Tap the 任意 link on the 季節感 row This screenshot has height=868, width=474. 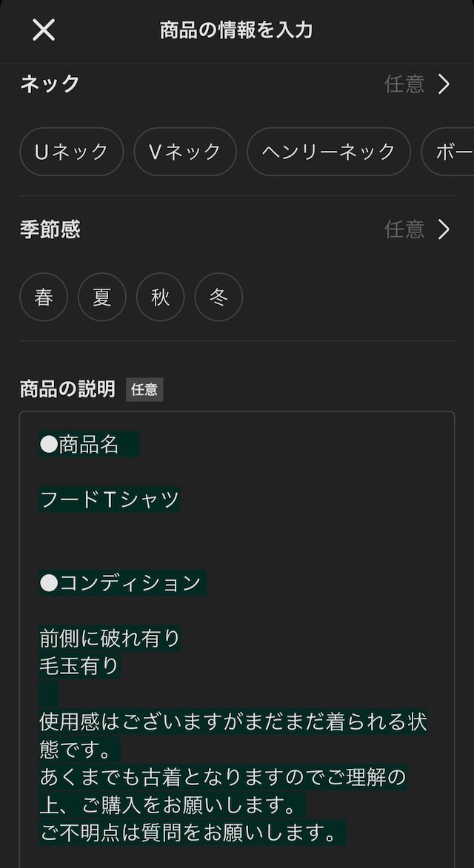tap(404, 230)
